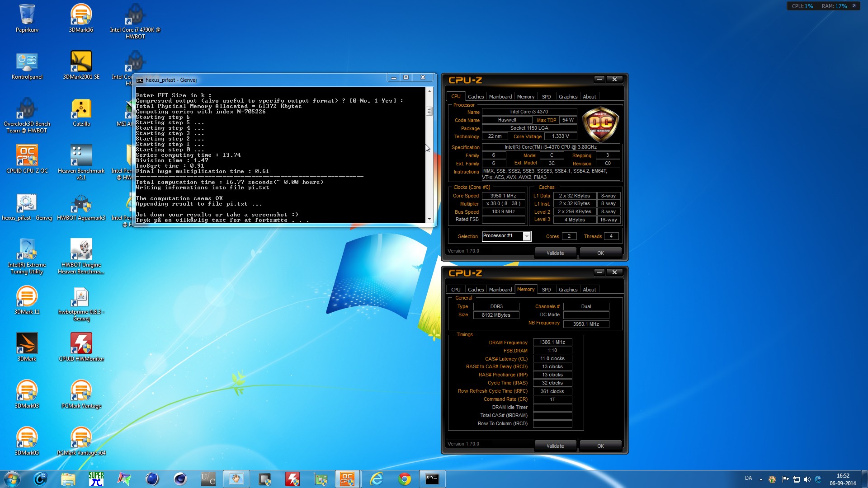Open the CPUID CPU-Z OC desktop shortcut

[x=27, y=159]
